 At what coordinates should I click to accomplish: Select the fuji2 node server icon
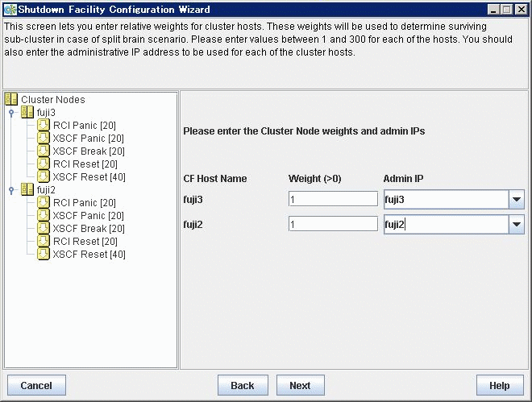(27, 189)
